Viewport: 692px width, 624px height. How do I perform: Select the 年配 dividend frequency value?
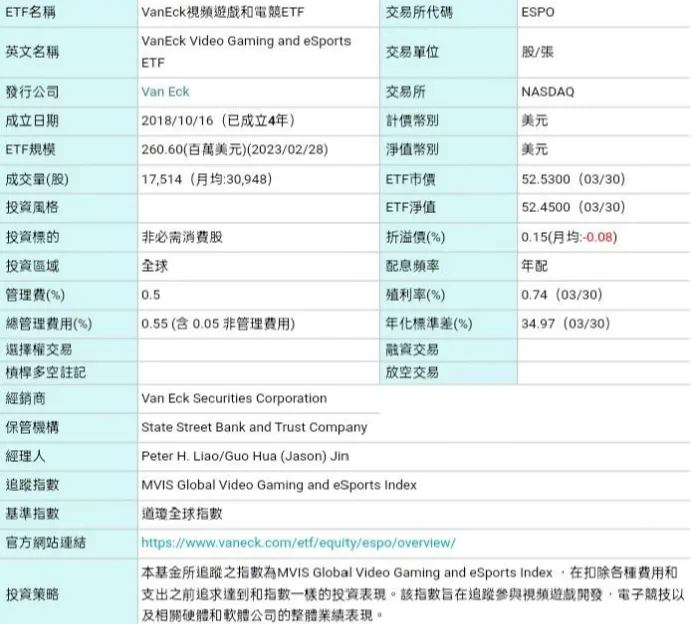point(534,266)
